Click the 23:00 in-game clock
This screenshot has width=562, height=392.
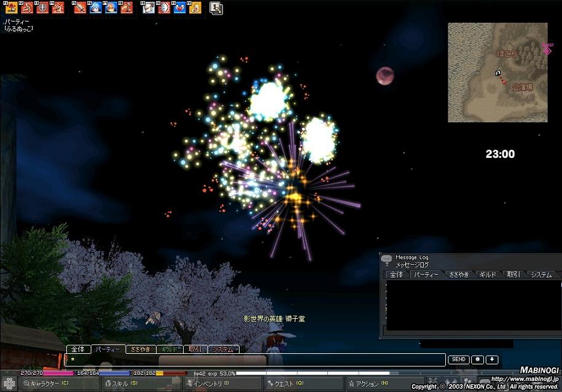coord(500,154)
